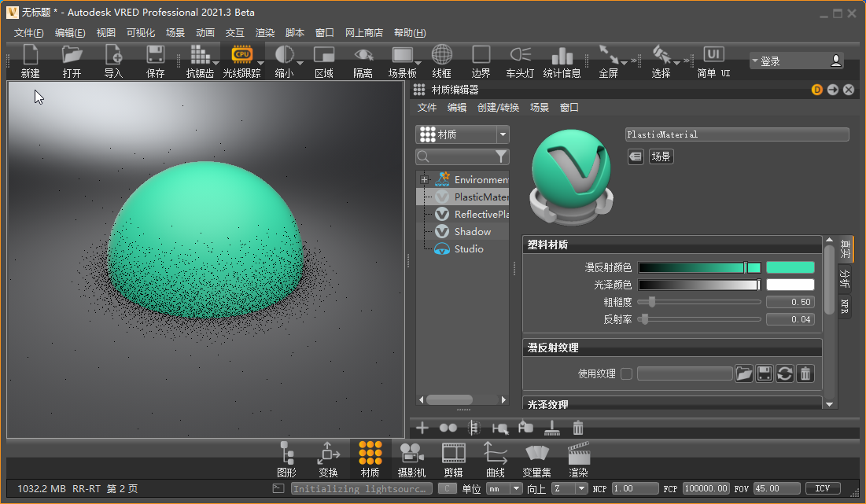Click the 场景 tag button
This screenshot has height=504, width=866.
tap(661, 156)
